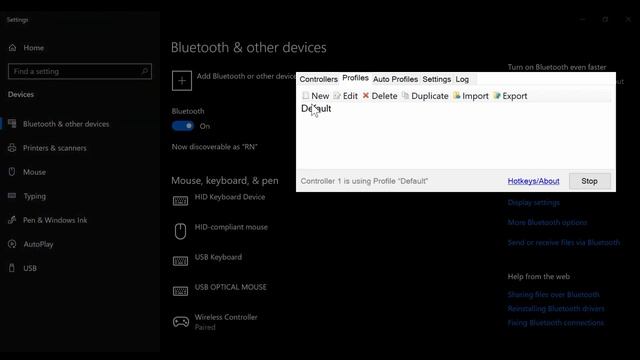The image size is (640, 360).
Task: Click the Turn on Bluetooth even faster text
Action: [557, 67]
